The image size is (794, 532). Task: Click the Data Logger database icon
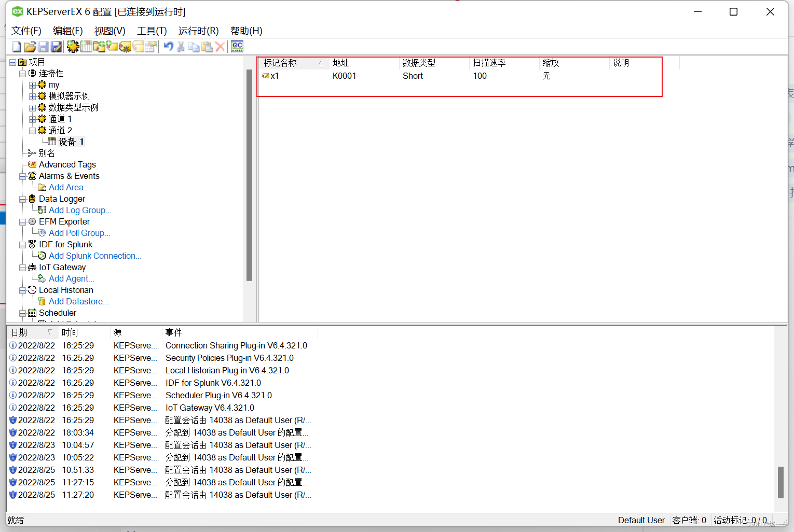tap(32, 199)
